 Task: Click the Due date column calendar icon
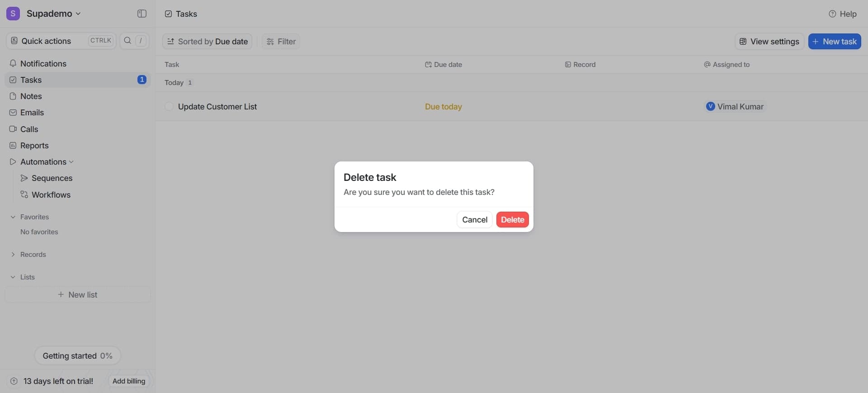[428, 65]
